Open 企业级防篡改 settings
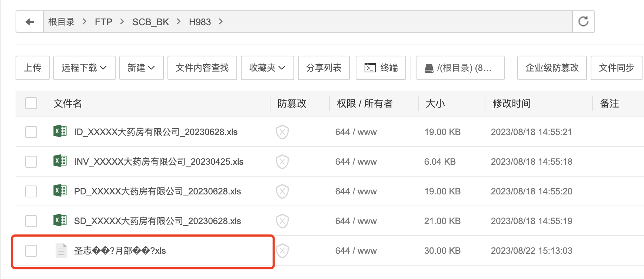This screenshot has height=279, width=644. tap(552, 68)
